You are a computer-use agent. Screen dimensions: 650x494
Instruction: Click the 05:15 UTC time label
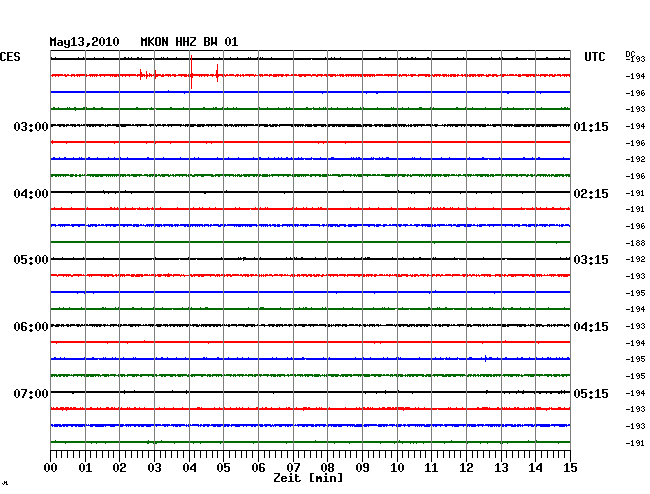click(591, 393)
